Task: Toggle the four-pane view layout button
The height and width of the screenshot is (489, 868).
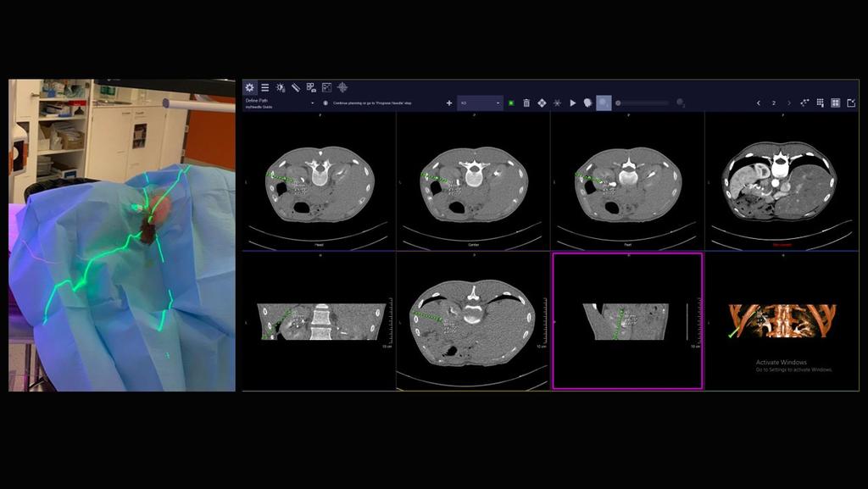Action: [836, 103]
